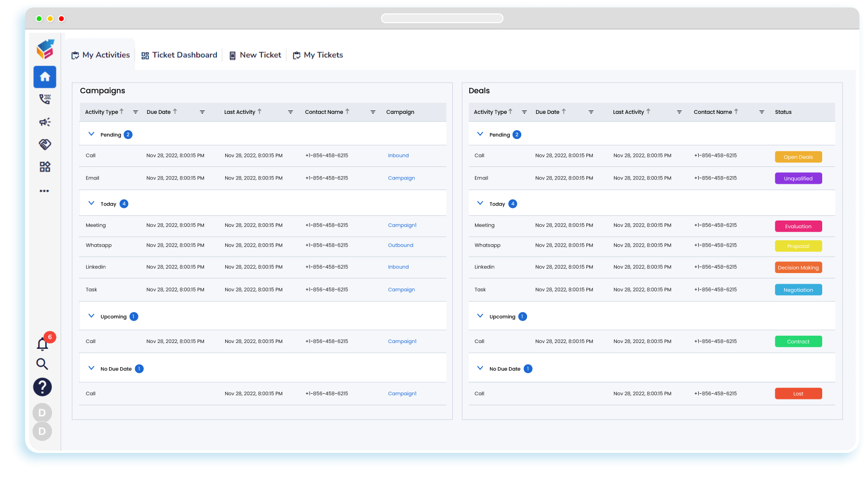Open the Inbound campaign link
Image resolution: width=868 pixels, height=481 pixels.
click(398, 155)
